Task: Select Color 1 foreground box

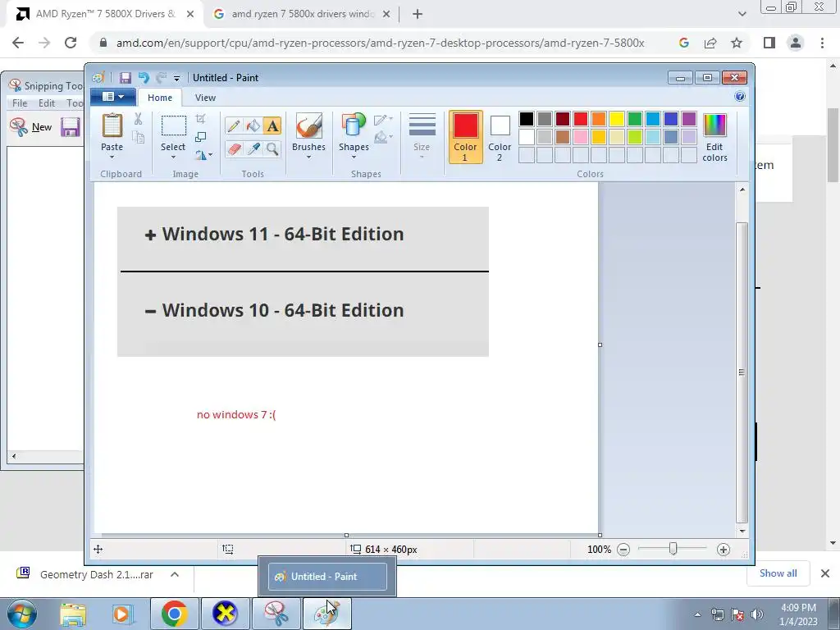Action: [465, 137]
